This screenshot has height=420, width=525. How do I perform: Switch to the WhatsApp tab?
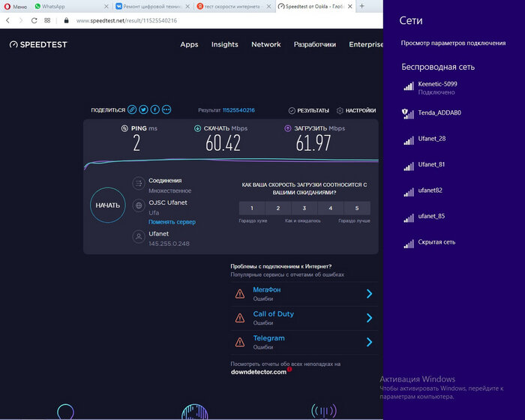72,6
